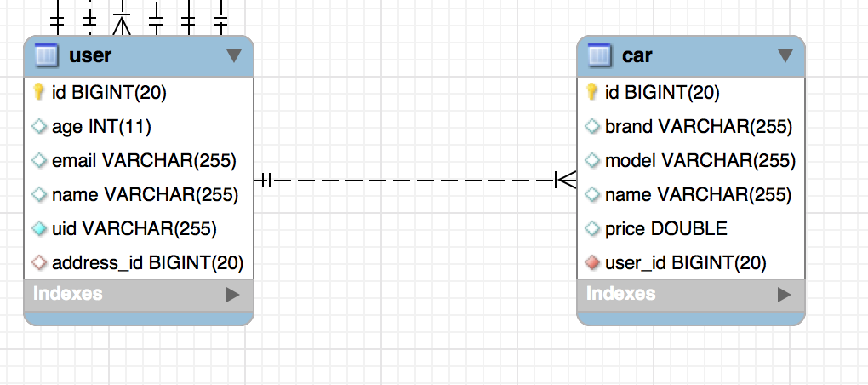Select 'model VARCHAR(255)' column row
This screenshot has height=385, width=868.
700,161
